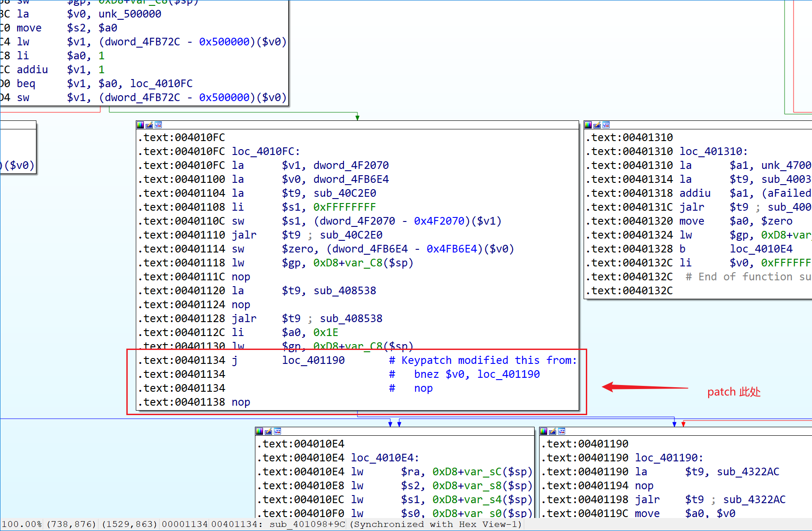Click the nop at address 00401124
The height and width of the screenshot is (531, 812).
(x=241, y=305)
